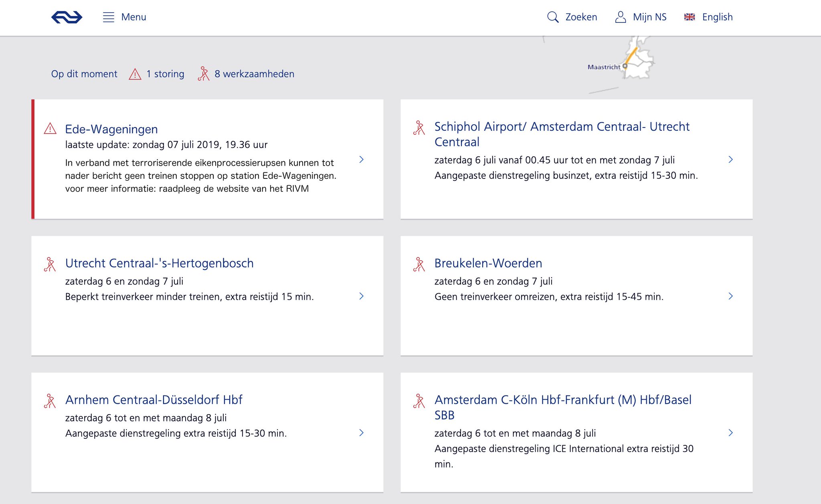This screenshot has width=821, height=504.
Task: Open Schiphol Airport/ Amsterdam Centraal- Utrecht Centraal
Action: 562,134
